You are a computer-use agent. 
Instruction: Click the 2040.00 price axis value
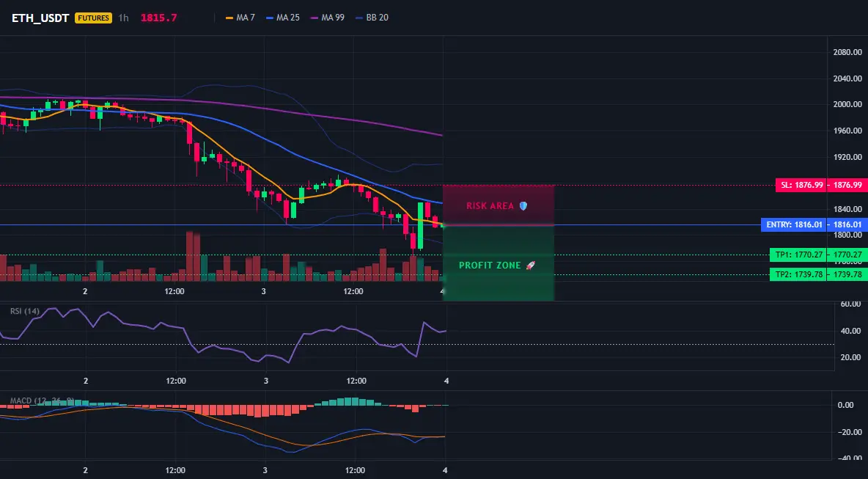click(847, 78)
